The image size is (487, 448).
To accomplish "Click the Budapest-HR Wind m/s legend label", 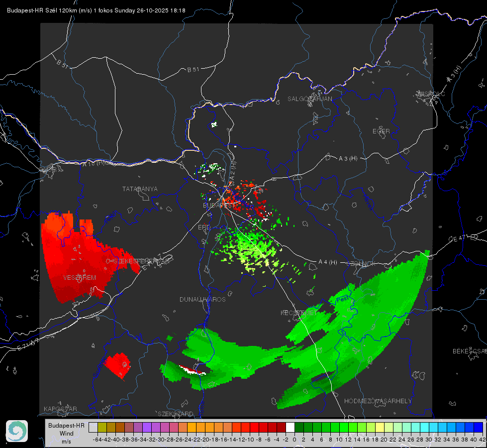I will 66,434.
